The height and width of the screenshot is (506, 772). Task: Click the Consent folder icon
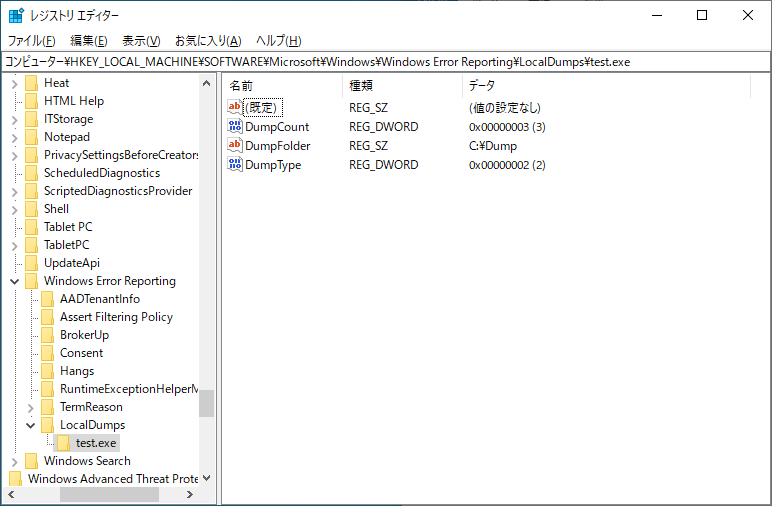48,353
